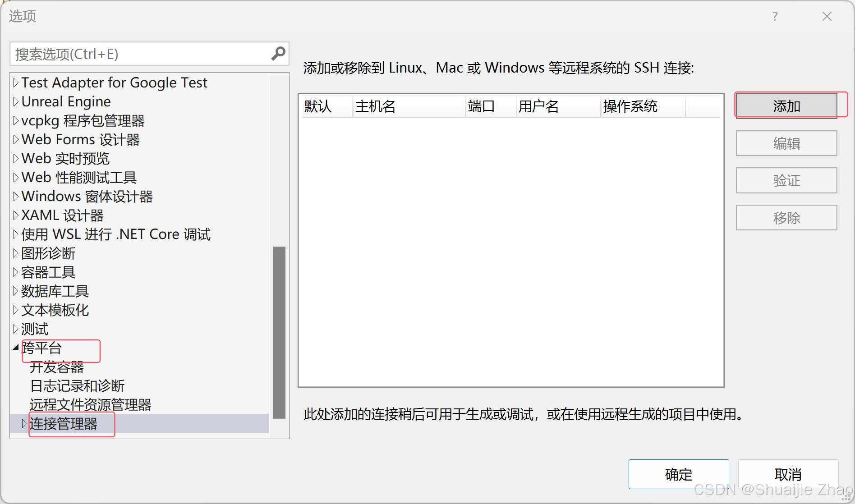The width and height of the screenshot is (855, 504).
Task: Expand Test Adapter for Google Test
Action: 16,82
